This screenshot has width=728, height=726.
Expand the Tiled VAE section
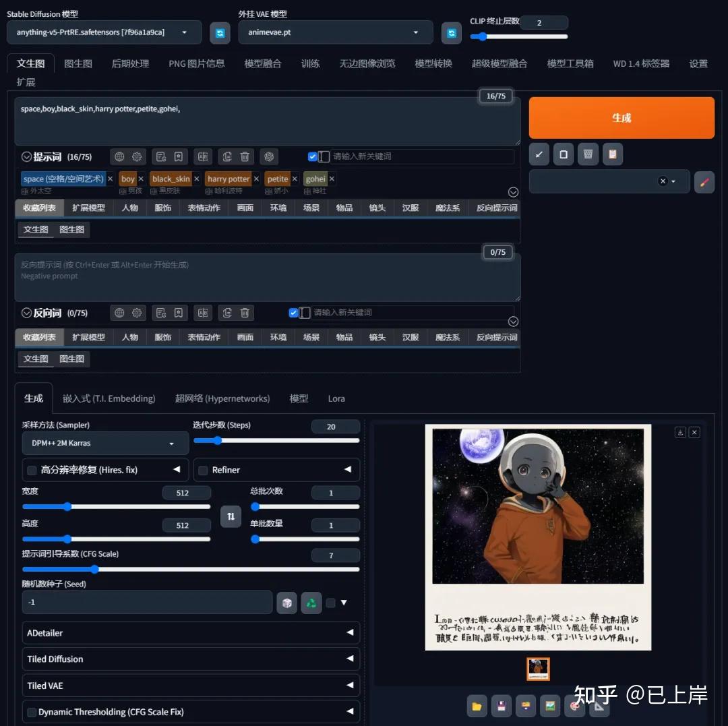pyautogui.click(x=191, y=686)
